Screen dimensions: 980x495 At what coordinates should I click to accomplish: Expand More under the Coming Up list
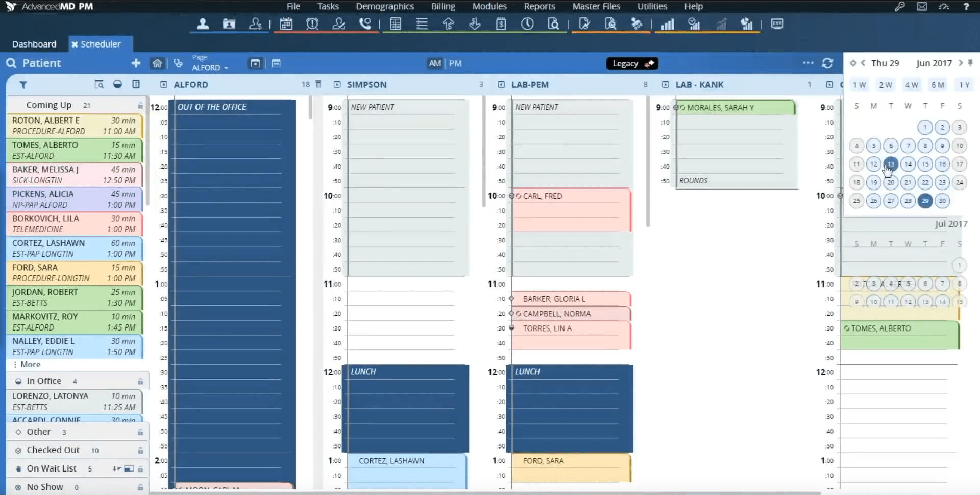(x=29, y=364)
